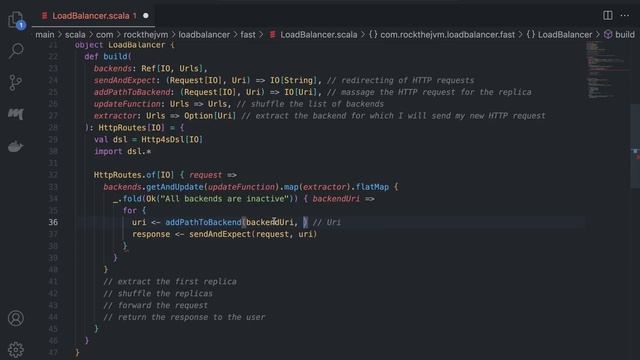Click '// return the response to the user' comment

(x=184, y=317)
